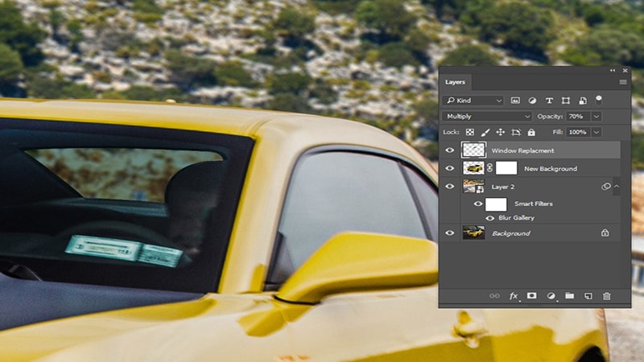Click the New Background layer name

coord(551,169)
